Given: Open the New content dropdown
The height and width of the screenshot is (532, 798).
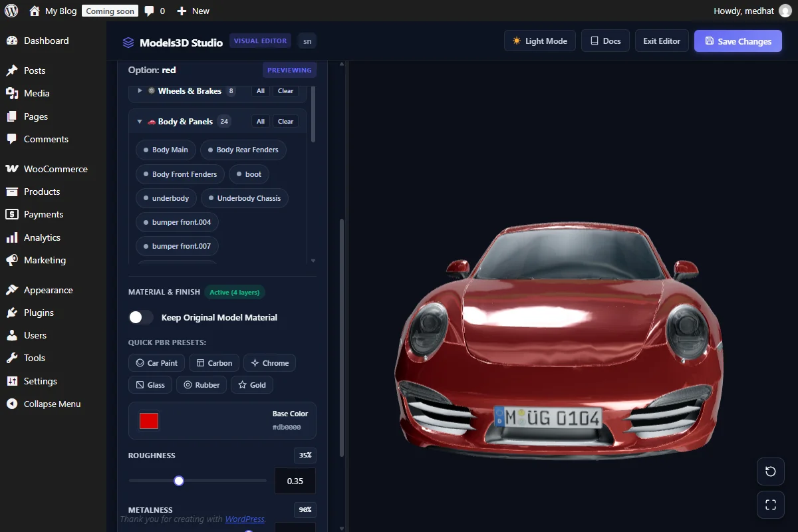Looking at the screenshot, I should click(193, 11).
